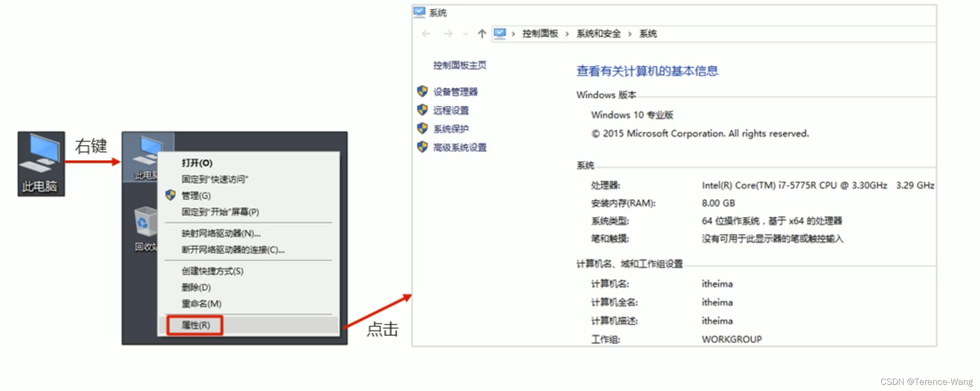Image resolution: width=980 pixels, height=391 pixels.
Task: Click the back arrow in 系统 window
Action: pyautogui.click(x=426, y=33)
